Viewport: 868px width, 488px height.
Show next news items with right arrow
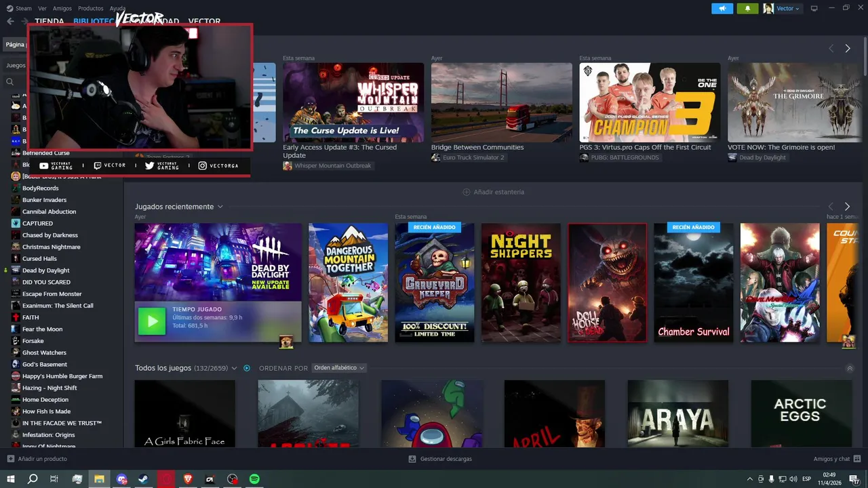(848, 49)
